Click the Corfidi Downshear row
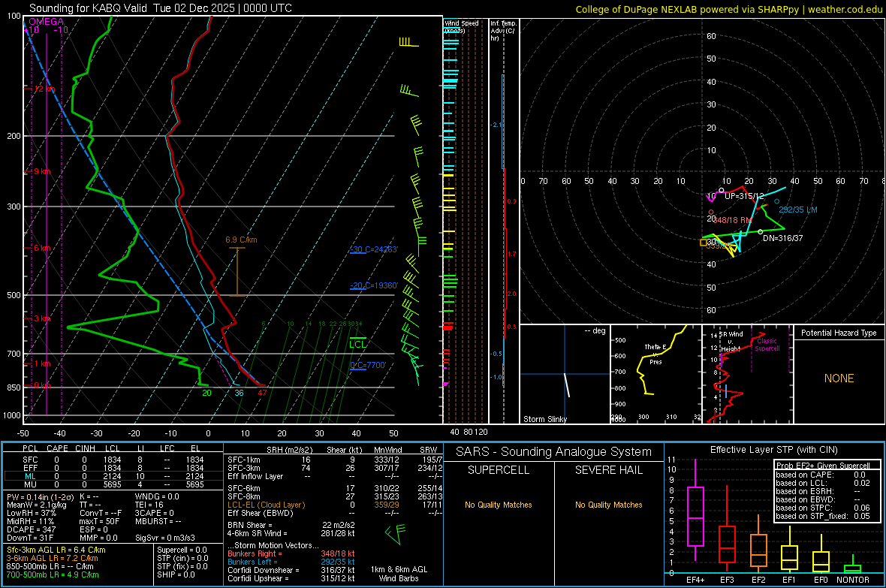The width and height of the screenshot is (886, 588). pos(291,570)
